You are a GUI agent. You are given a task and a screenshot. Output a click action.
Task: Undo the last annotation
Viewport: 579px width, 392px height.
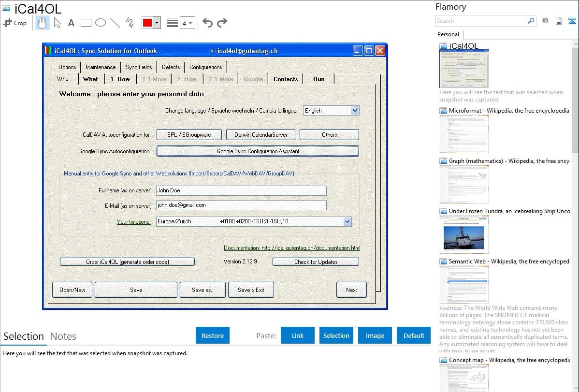pyautogui.click(x=207, y=23)
